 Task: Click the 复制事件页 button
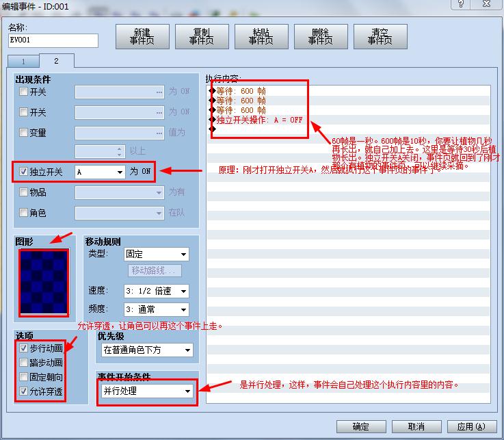202,36
